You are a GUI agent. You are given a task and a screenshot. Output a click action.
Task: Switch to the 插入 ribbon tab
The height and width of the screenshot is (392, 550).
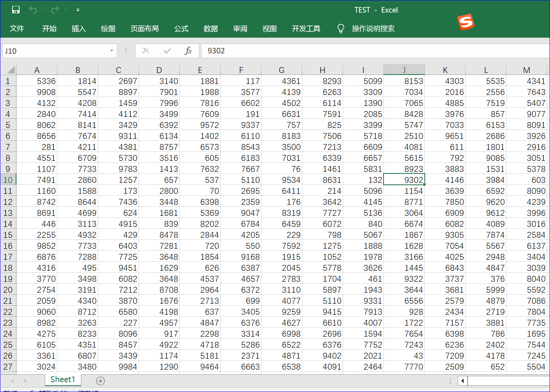pos(79,29)
